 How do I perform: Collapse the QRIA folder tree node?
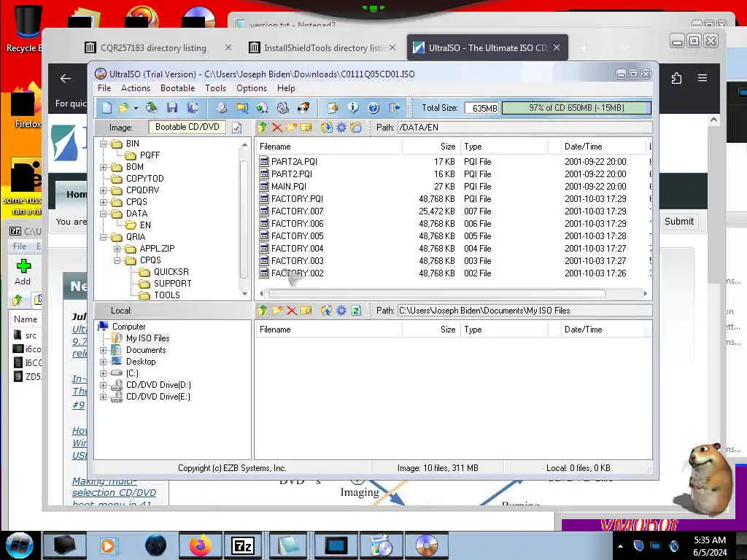[x=104, y=237]
